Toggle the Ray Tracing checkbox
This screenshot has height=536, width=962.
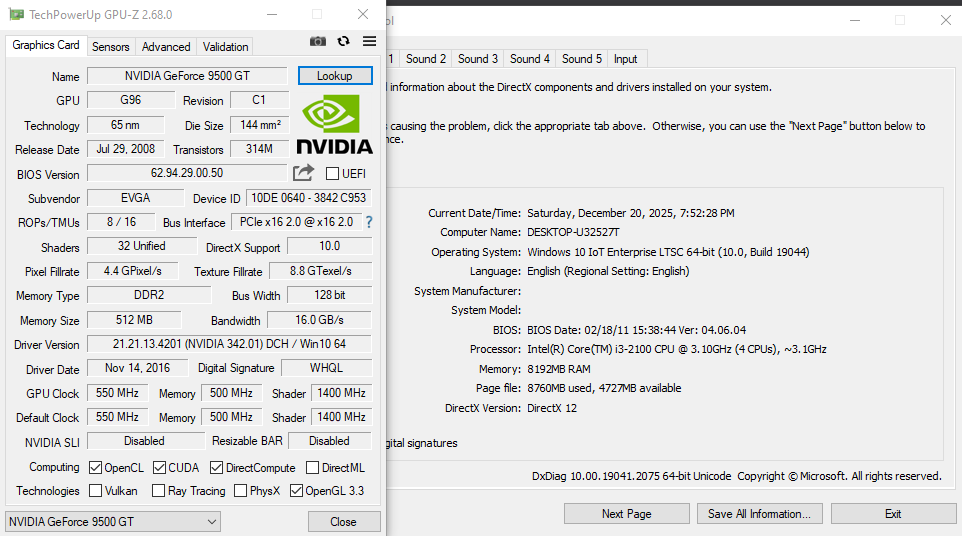158,491
